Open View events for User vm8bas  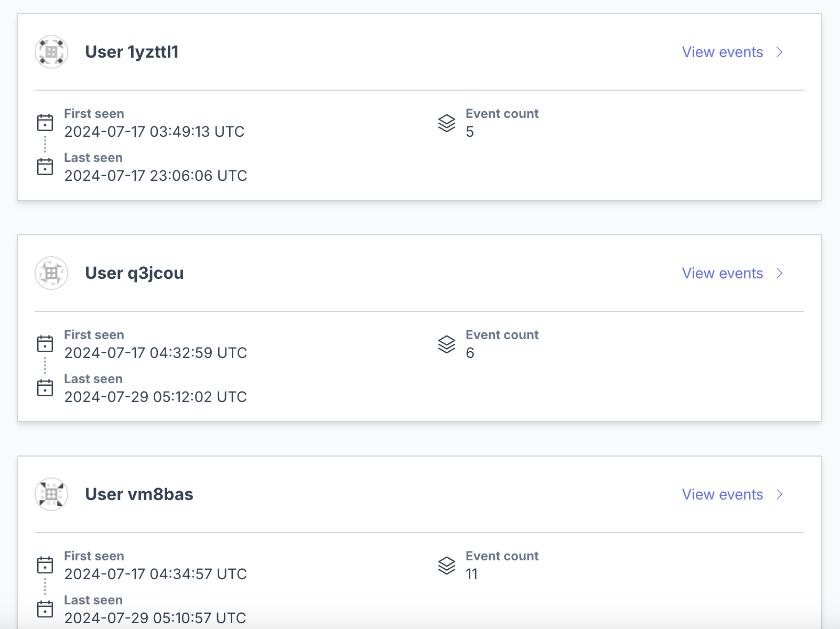tap(723, 494)
